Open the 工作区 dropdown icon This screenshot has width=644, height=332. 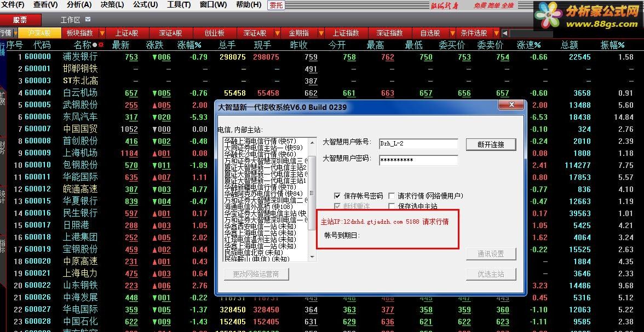(x=88, y=19)
